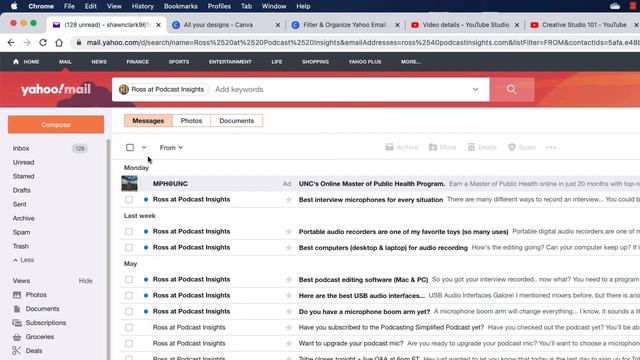
Task: Check the Podcasting Simplified Podcast email
Action: [129, 327]
